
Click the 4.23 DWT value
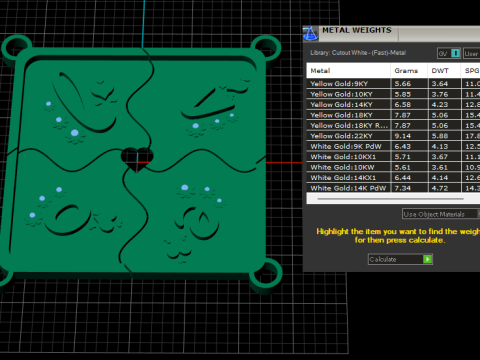[x=440, y=105]
